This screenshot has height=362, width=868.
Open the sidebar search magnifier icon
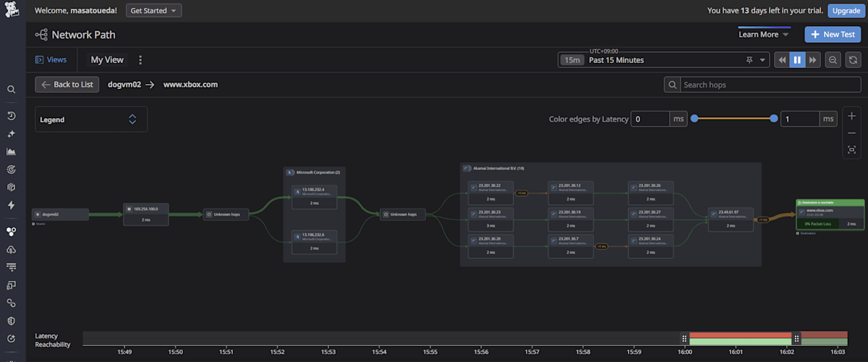(x=11, y=90)
